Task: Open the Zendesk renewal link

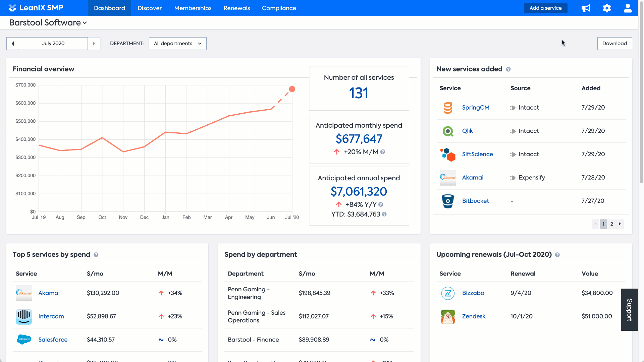Action: tap(474, 316)
